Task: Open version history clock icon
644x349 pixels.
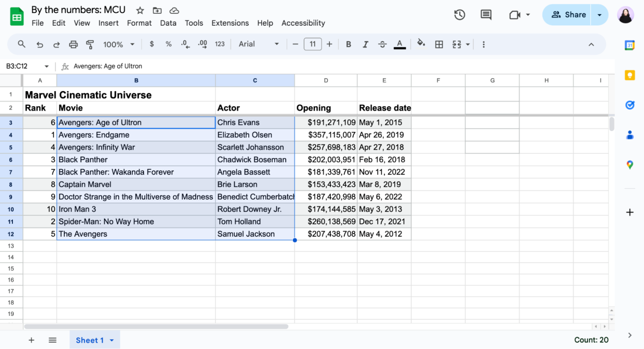Action: [x=460, y=15]
